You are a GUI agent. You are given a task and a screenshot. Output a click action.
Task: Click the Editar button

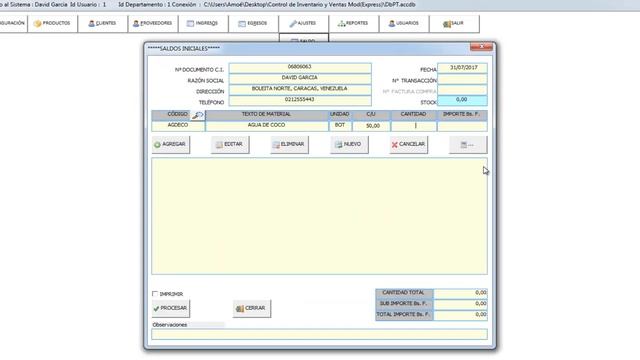click(230, 144)
